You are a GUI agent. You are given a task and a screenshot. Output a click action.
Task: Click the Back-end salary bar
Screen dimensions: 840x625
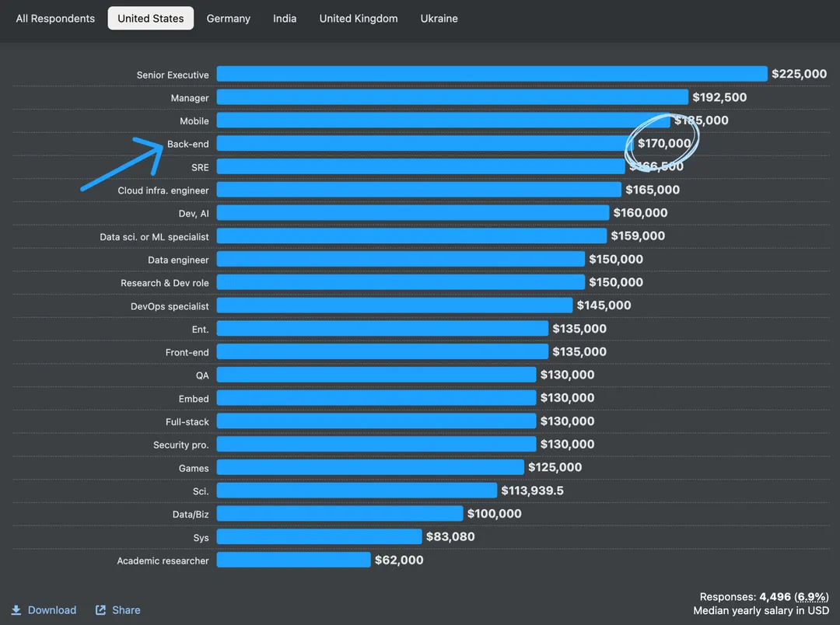pyautogui.click(x=425, y=143)
